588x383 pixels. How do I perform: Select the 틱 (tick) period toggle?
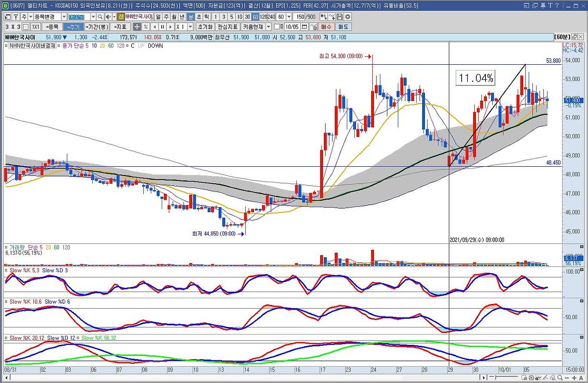click(x=208, y=17)
